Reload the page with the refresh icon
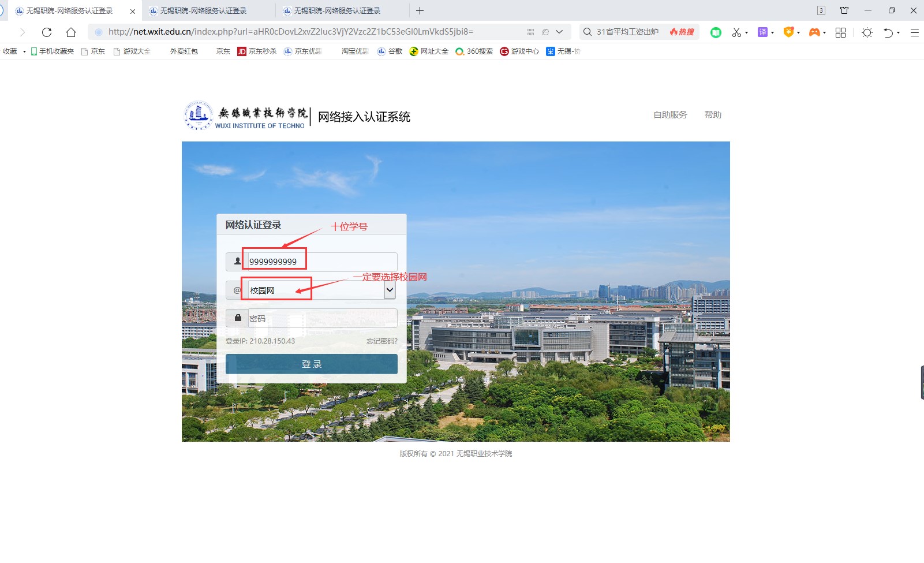 (47, 32)
